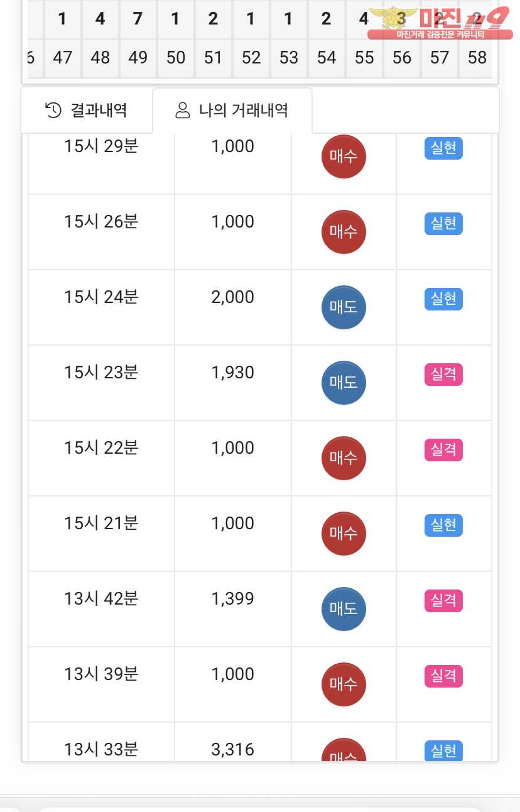Click blue 매도 circle at 15시 23분
520x812 pixels.
tap(344, 383)
